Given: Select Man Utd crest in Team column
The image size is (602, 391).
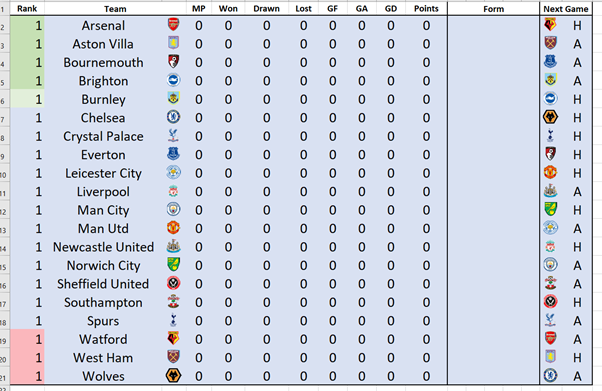Looking at the screenshot, I should pos(173,227).
